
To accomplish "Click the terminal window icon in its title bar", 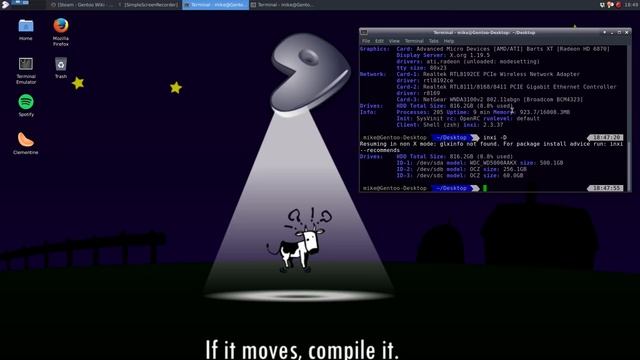I will click(364, 33).
